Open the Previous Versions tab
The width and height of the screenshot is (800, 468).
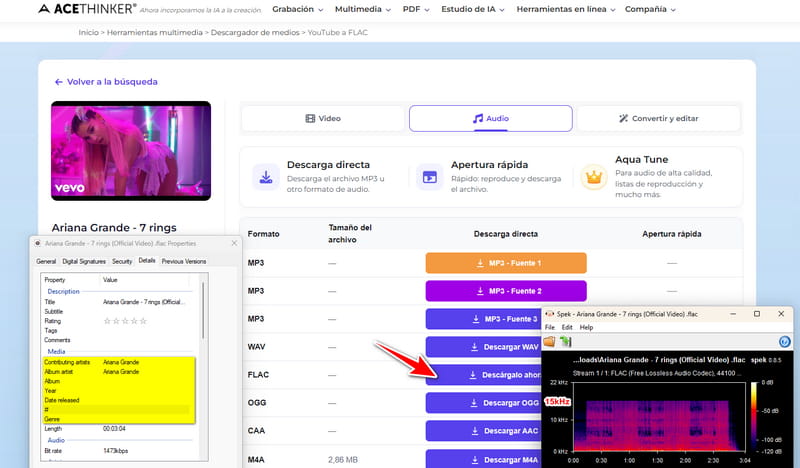[184, 261]
